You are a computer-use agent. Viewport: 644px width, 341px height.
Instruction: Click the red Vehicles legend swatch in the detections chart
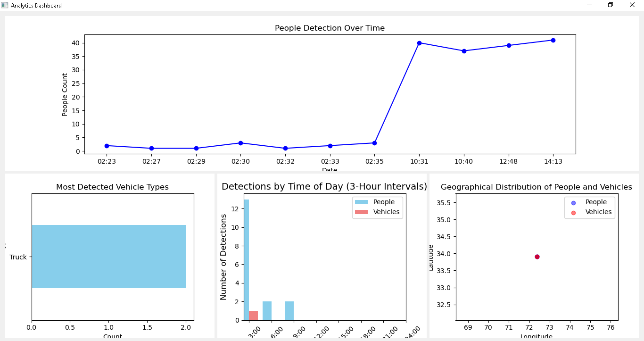tap(362, 212)
